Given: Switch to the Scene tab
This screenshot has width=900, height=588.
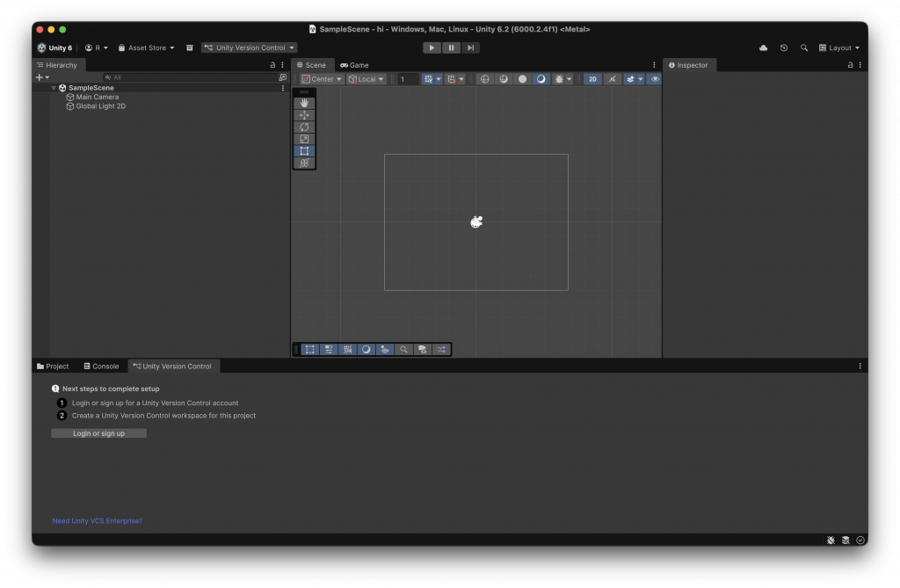Looking at the screenshot, I should point(312,65).
